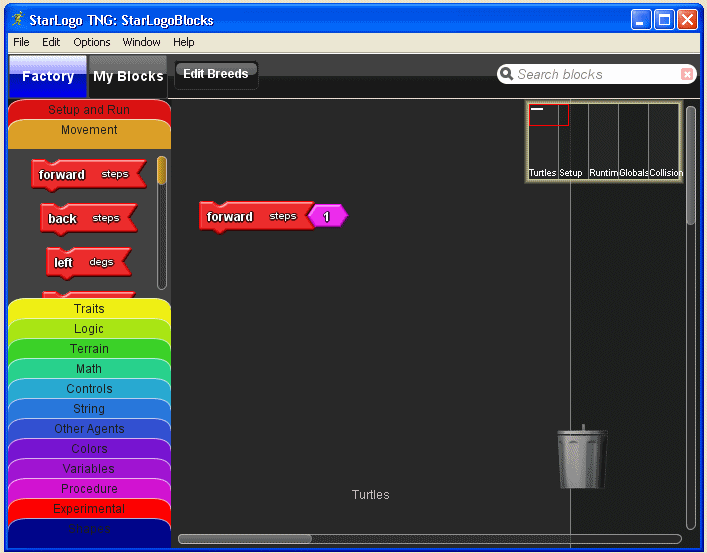Click the forward block on the canvas
The width and height of the screenshot is (707, 553).
[x=256, y=217]
